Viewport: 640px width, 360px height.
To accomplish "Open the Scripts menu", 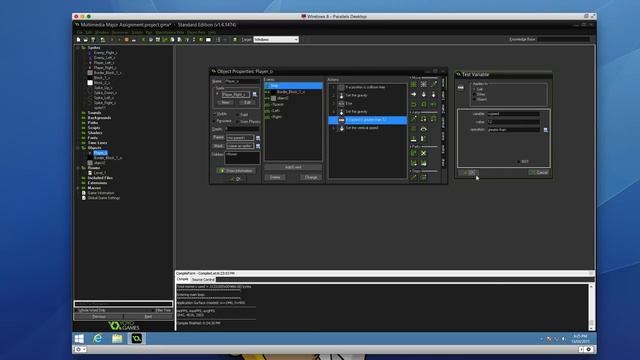I will [137, 32].
